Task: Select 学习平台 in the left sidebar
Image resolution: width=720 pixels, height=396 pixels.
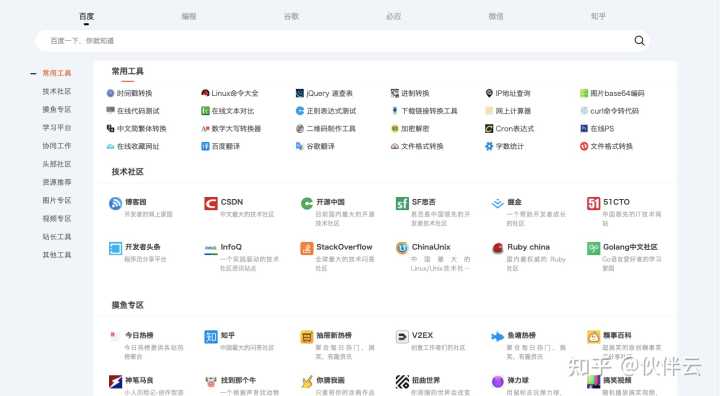Action: (56, 128)
